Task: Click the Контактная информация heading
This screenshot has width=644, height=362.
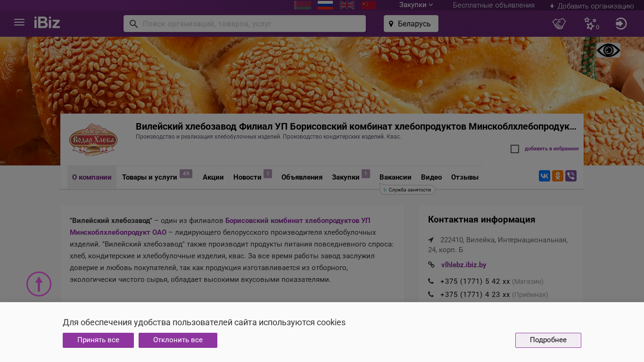Action: coord(481,219)
